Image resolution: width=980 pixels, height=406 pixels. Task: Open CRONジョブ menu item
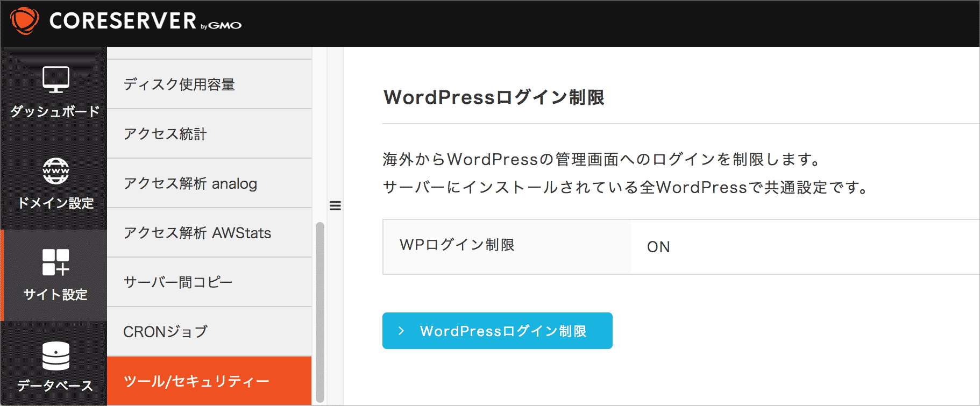(x=209, y=332)
